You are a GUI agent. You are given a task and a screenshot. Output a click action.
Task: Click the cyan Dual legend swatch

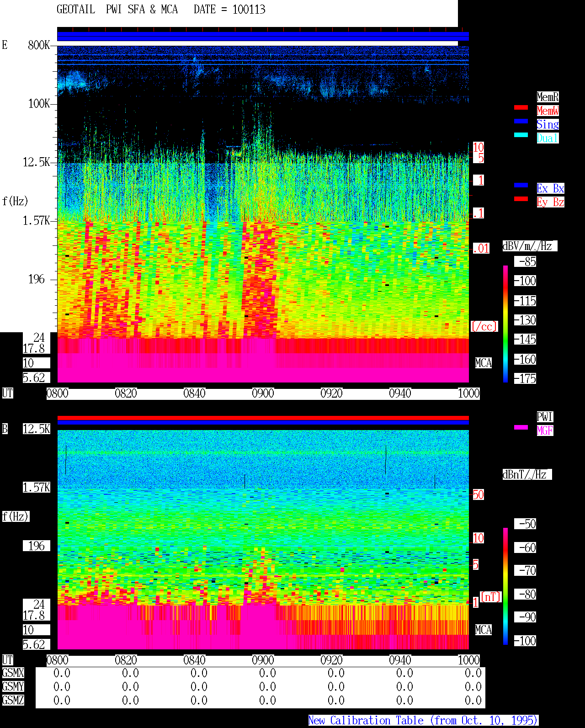[521, 135]
